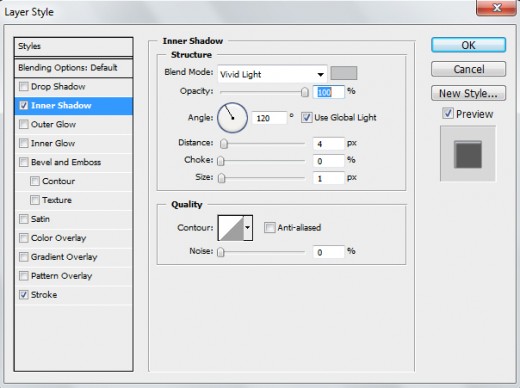
Task: Click the New Style button
Action: (468, 93)
